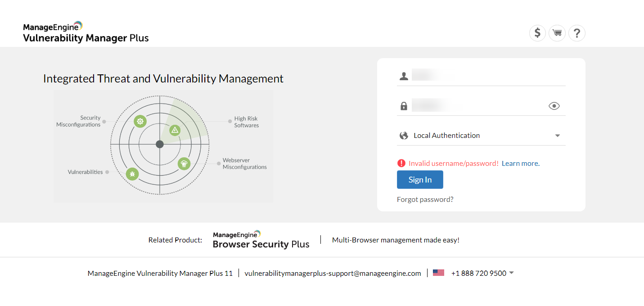Click the Vulnerabilities bug icon on radar
The height and width of the screenshot is (306, 644).
[132, 174]
